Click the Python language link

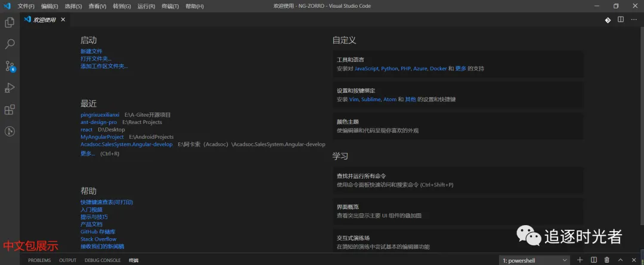(389, 69)
